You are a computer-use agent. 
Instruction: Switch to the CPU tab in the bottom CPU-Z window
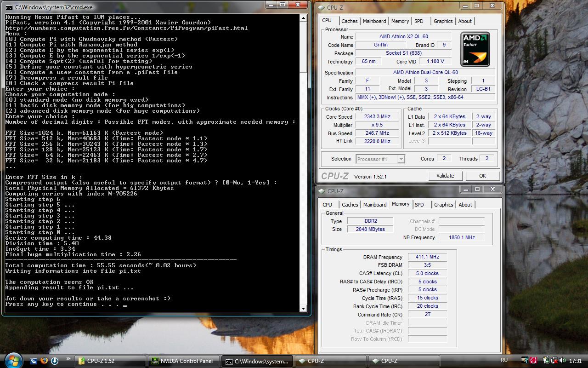328,205
